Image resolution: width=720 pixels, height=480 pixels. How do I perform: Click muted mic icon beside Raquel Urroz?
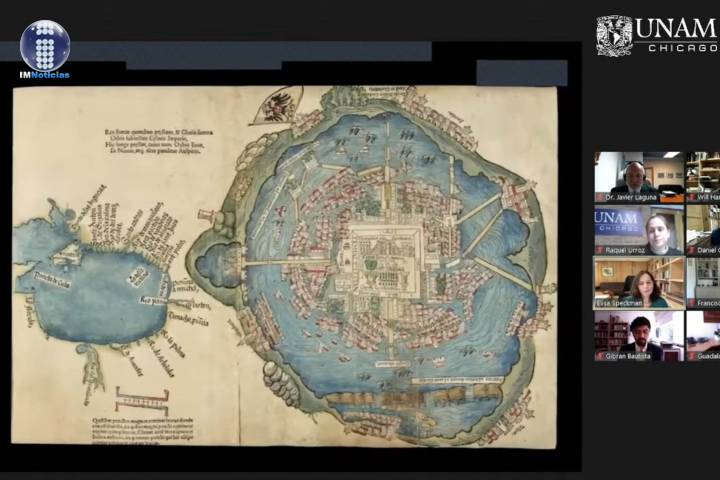point(600,249)
